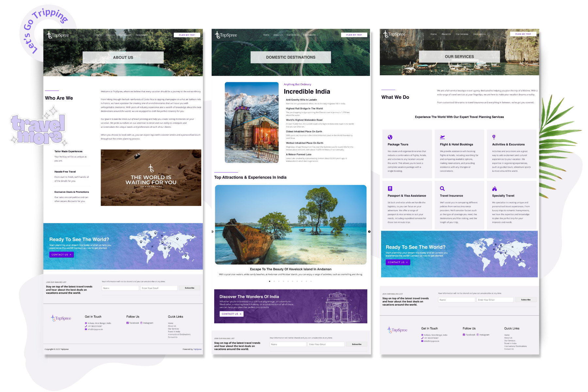This screenshot has width=588, height=392.
Task: Click PLAN MY TRIP on Domestic Destinations page
Action: [354, 35]
